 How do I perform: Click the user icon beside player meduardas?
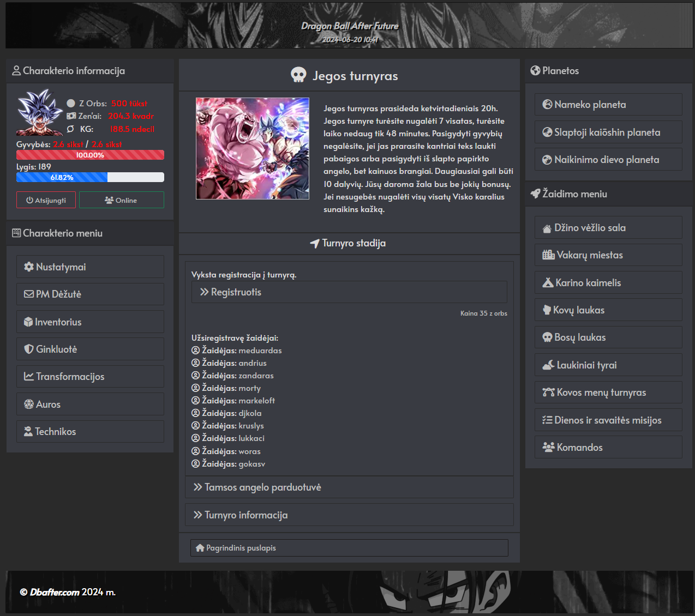(195, 351)
